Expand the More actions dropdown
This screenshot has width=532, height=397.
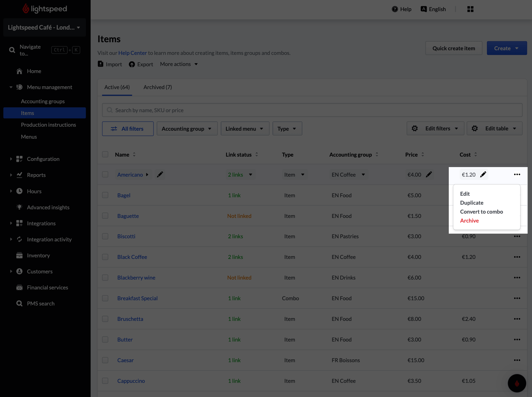coord(179,64)
